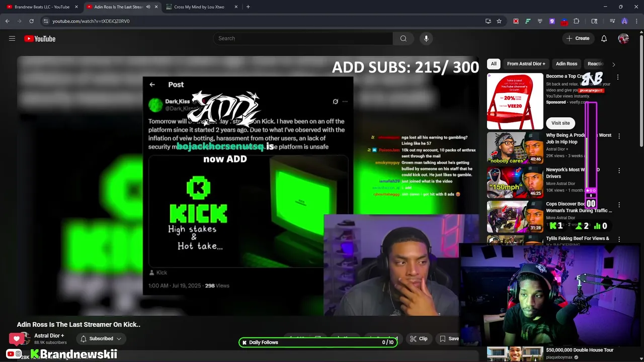Click the '88.9K subscribers' text
The width and height of the screenshot is (644, 362).
50,342
